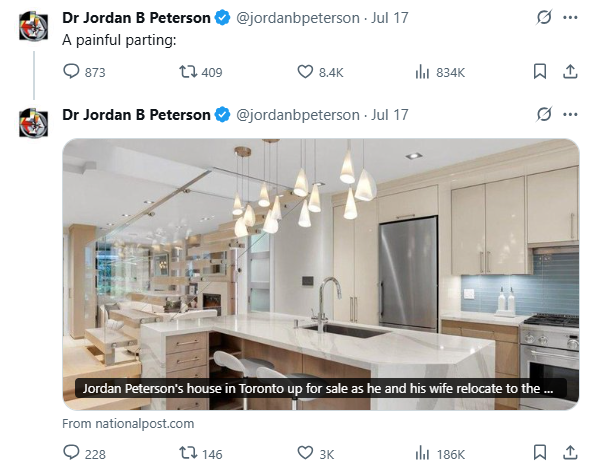Bookmark the 'A painful parting' tweet
Viewport: 592px width, 473px height.
pos(540,71)
